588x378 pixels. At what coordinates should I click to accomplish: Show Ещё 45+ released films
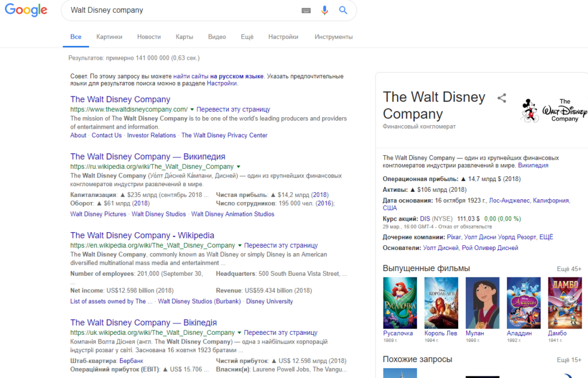[569, 269]
